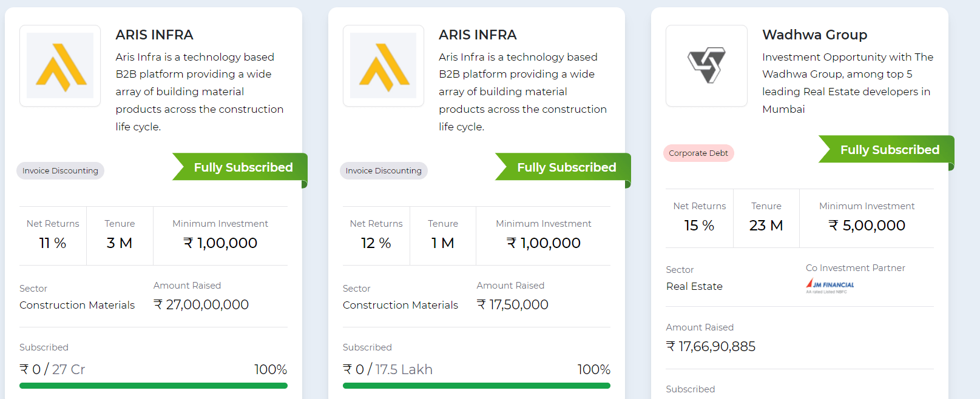The height and width of the screenshot is (399, 980).
Task: Click the ₹ 17,66,90,885 amount raised
Action: 711,347
